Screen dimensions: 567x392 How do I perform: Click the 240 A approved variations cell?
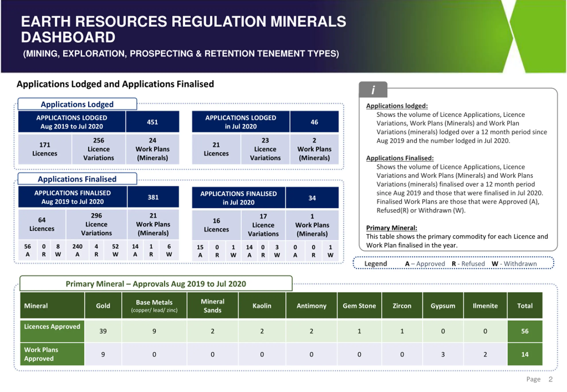point(77,250)
